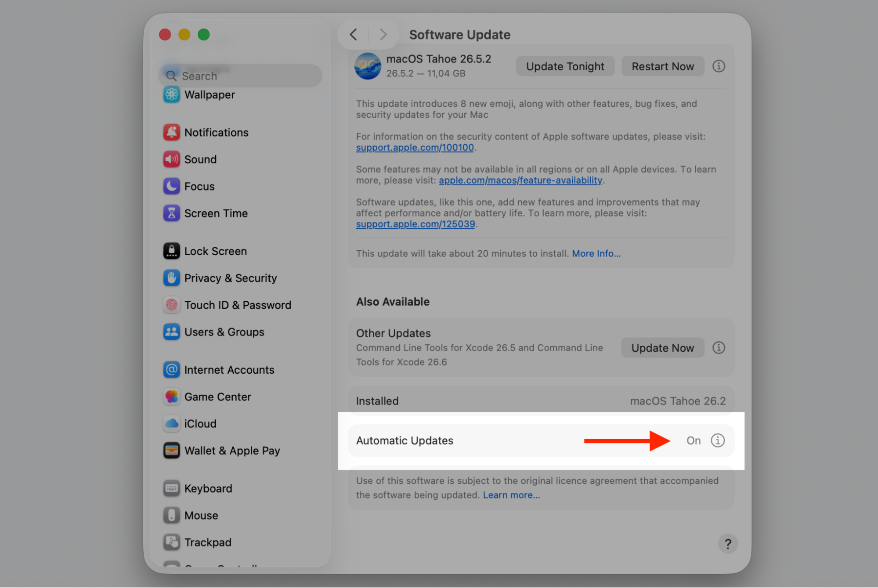Click the Sound speaker icon
Screen dimensions: 878x588
[x=171, y=159]
